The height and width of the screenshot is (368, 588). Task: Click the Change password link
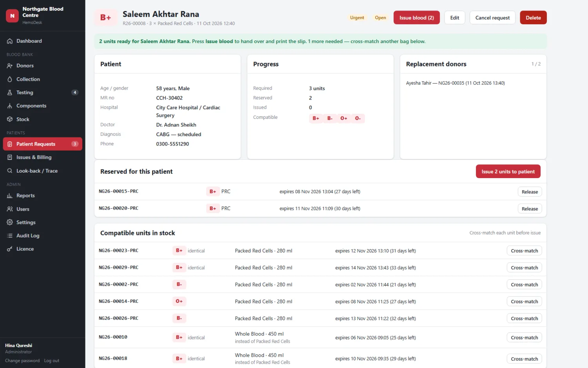22,361
